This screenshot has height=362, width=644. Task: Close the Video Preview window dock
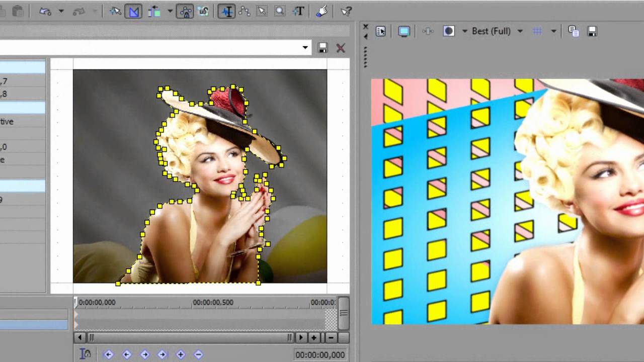tap(366, 27)
